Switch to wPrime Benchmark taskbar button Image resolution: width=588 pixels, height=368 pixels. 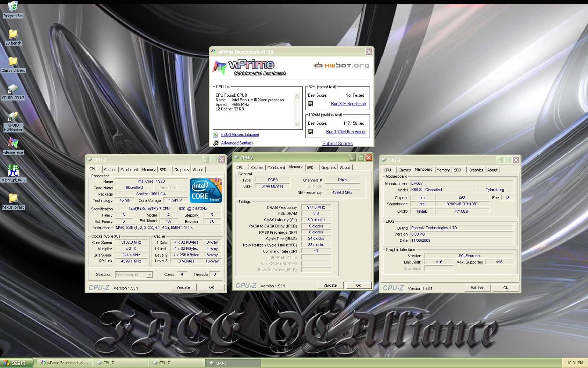65,363
